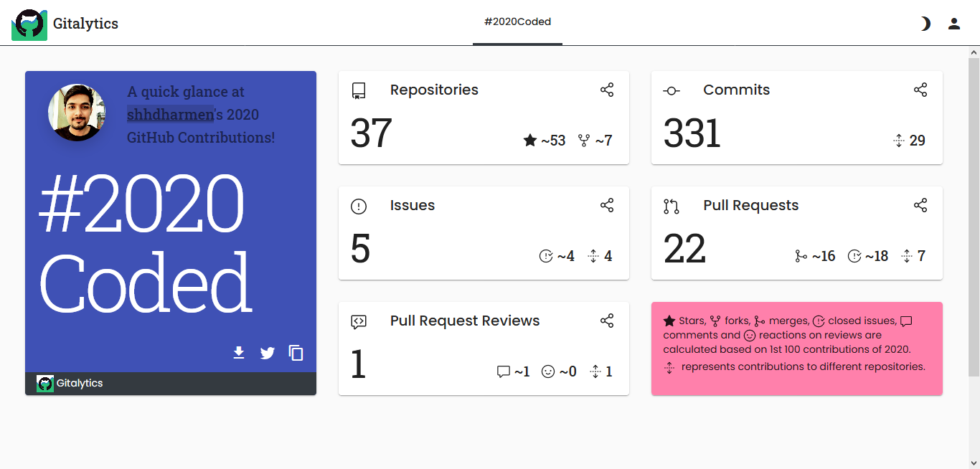Click the Gitalytics footer logo on card
980x469 pixels.
[x=45, y=384]
